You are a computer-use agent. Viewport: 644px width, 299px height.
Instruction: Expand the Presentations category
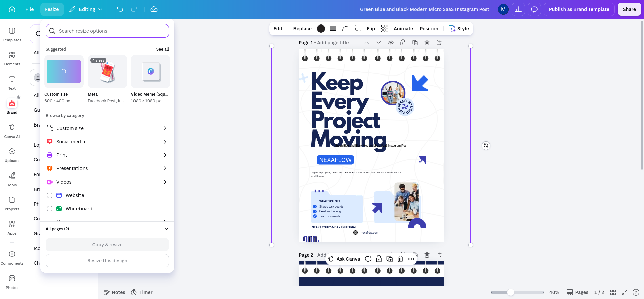pos(107,168)
